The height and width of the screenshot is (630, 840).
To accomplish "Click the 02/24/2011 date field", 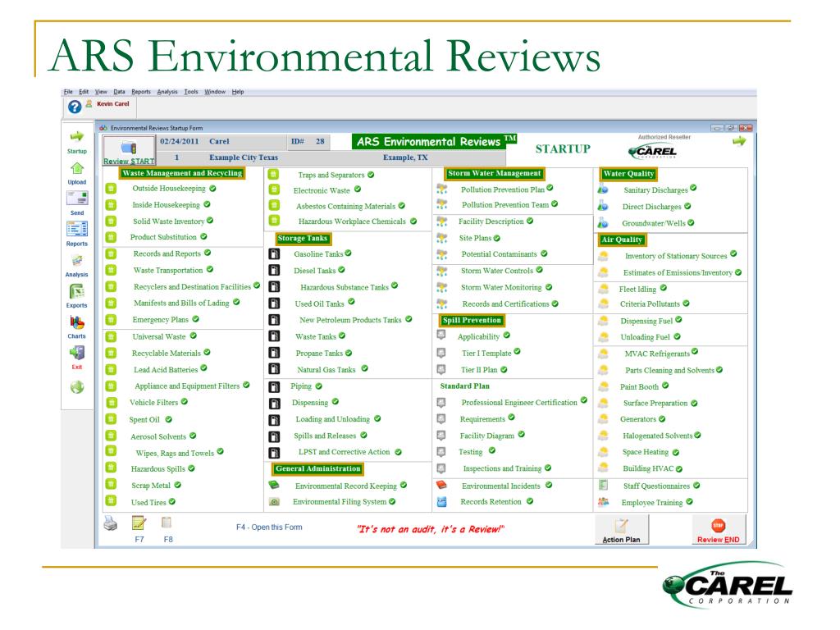I will pos(180,141).
